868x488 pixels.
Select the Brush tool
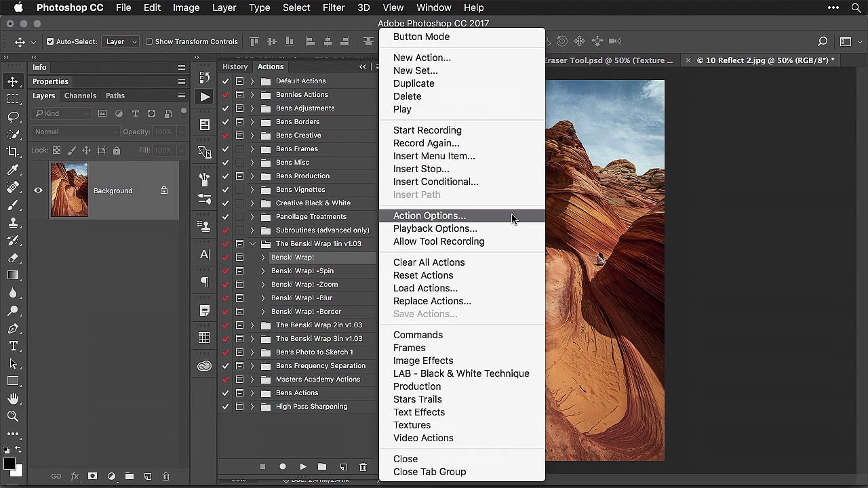pos(13,205)
